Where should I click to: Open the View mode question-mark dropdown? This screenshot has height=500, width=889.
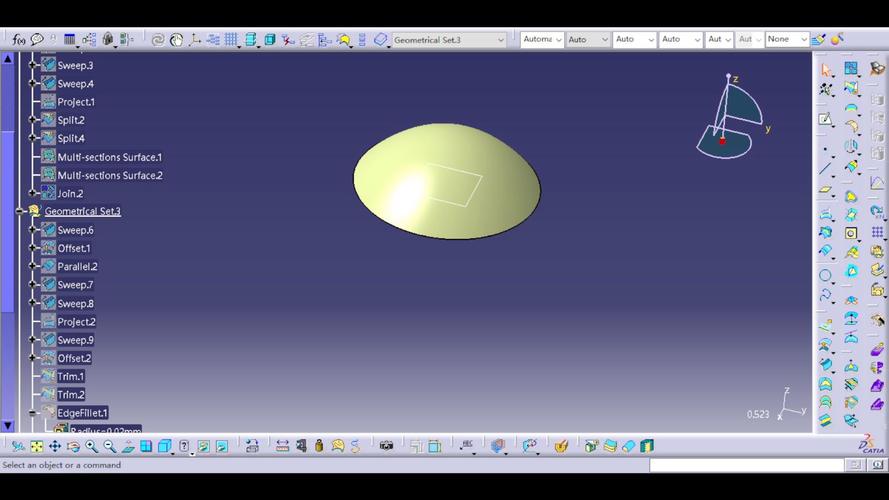185,447
